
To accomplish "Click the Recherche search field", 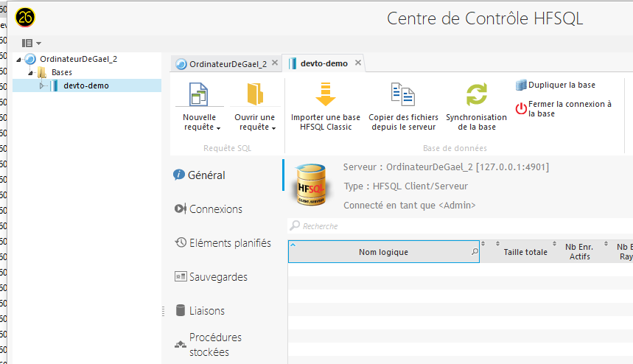I will click(461, 226).
